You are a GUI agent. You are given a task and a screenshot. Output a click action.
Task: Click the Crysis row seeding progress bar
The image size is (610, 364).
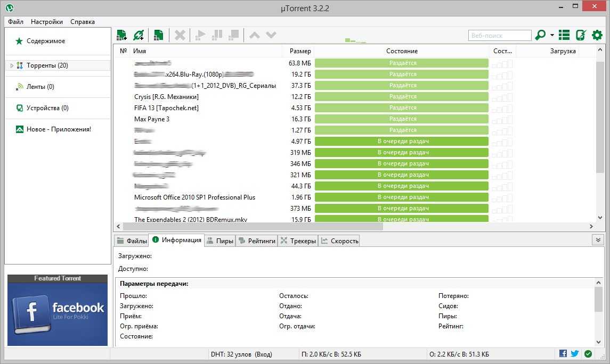click(402, 96)
